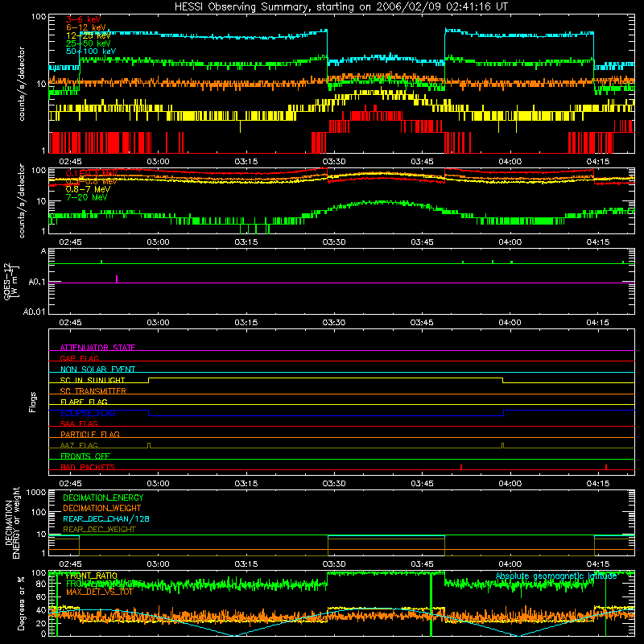Click the red 0.1-0.3 MeV legend label
The height and width of the screenshot is (644, 644).
(92, 174)
